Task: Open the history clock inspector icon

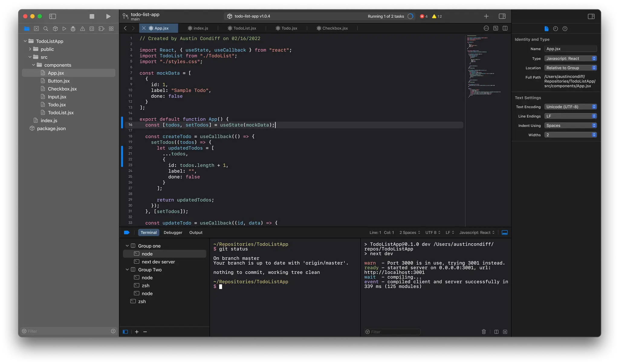Action: 555,29
